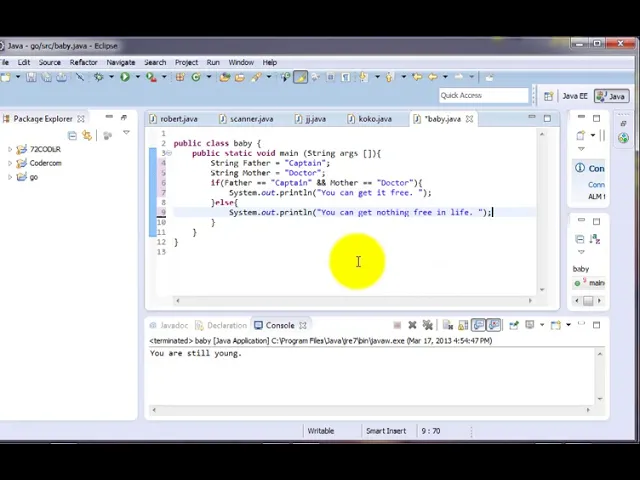
Task: Click the Next Annotation icon
Action: pos(363,77)
